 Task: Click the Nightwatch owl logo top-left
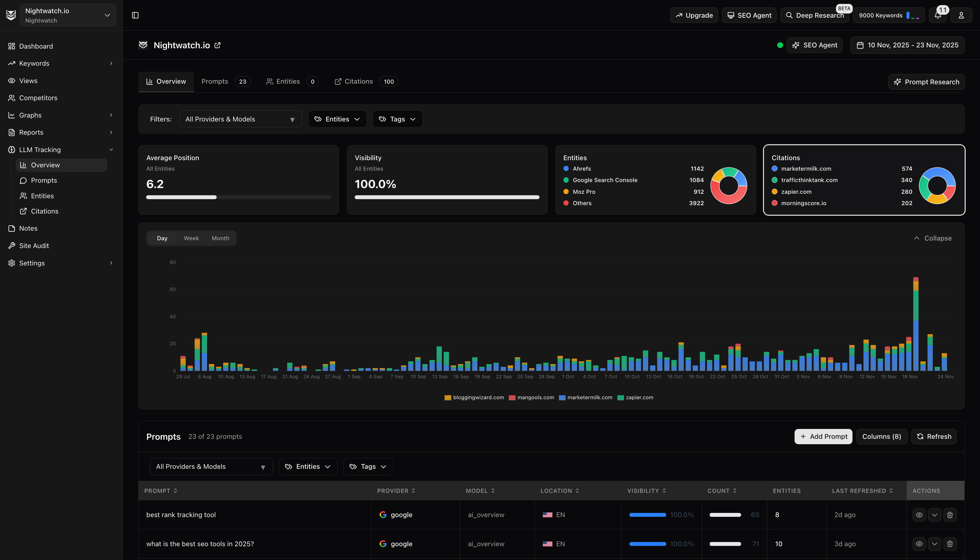tap(11, 15)
